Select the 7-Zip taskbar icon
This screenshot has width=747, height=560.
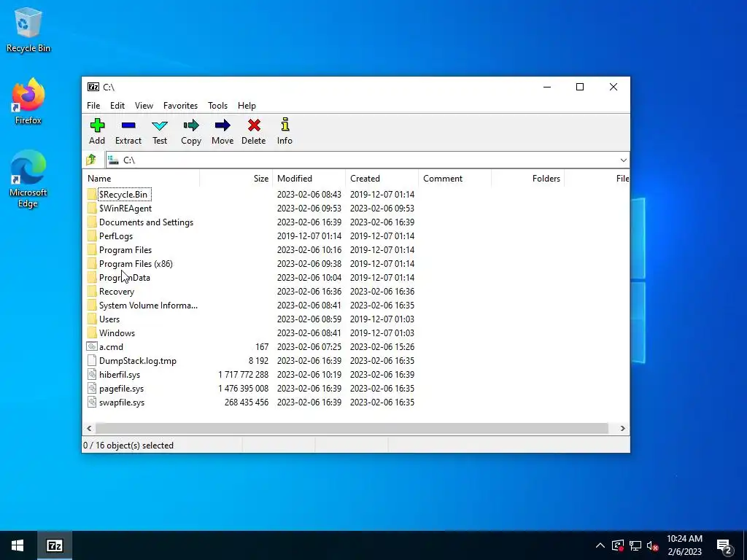(55, 545)
